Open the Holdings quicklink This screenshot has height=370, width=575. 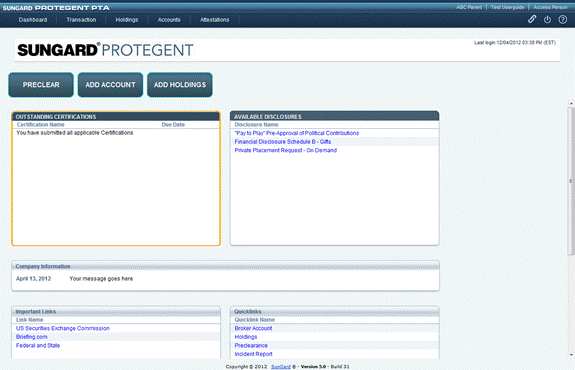coord(246,337)
